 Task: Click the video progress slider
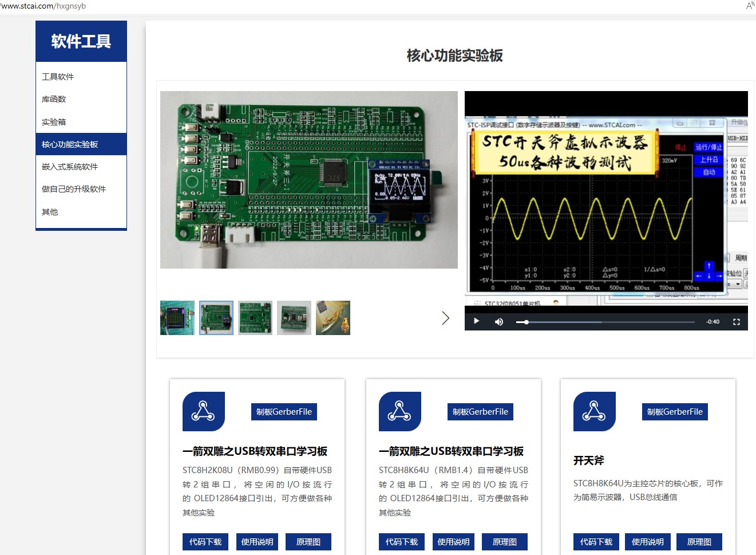605,322
